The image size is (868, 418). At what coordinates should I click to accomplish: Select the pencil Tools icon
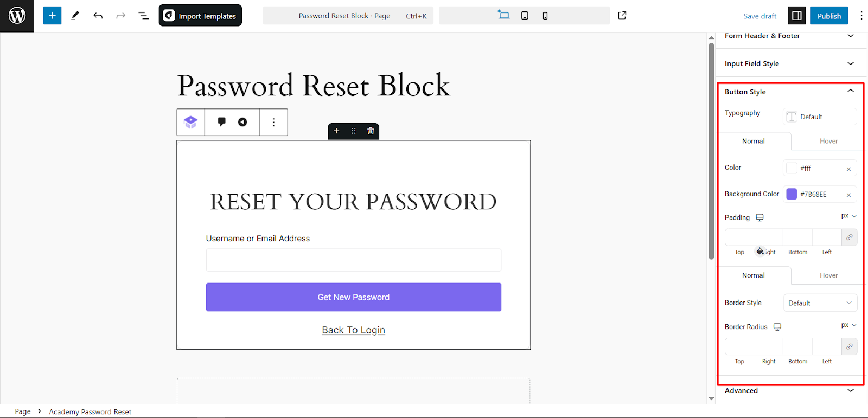point(75,16)
